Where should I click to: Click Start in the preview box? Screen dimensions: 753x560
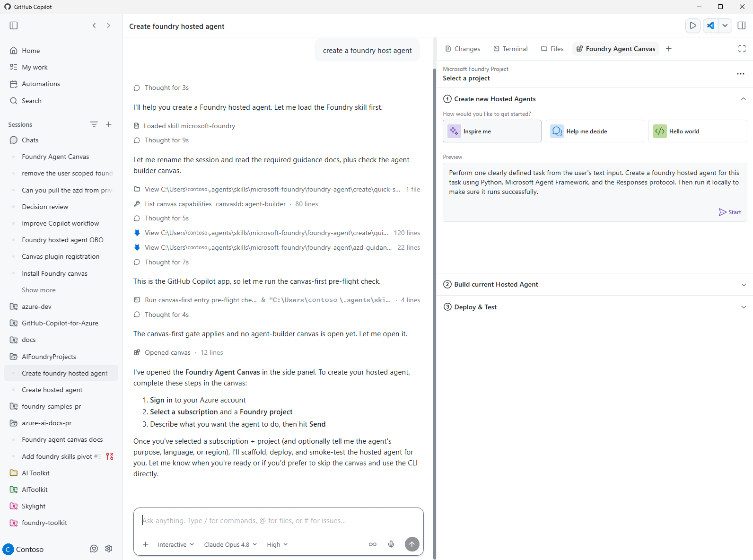pyautogui.click(x=730, y=212)
